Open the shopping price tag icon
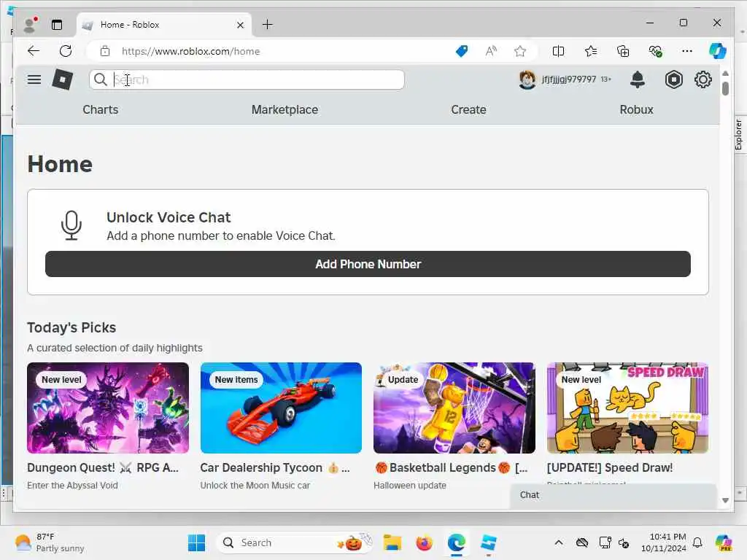747x560 pixels. (x=462, y=51)
